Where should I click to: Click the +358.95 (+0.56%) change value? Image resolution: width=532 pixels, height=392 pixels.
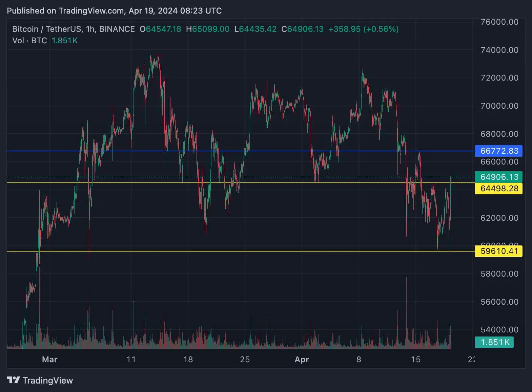[363, 29]
